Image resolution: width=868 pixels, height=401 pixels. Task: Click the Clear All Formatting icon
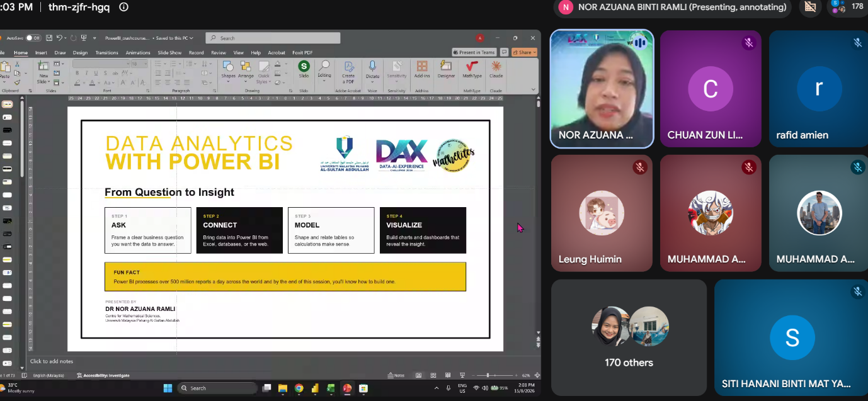142,82
